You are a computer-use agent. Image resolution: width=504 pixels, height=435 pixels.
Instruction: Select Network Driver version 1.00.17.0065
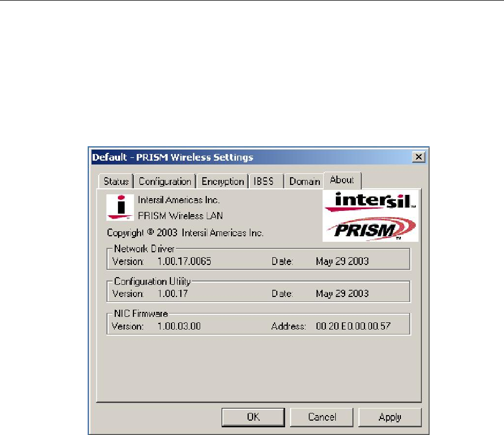pos(184,261)
